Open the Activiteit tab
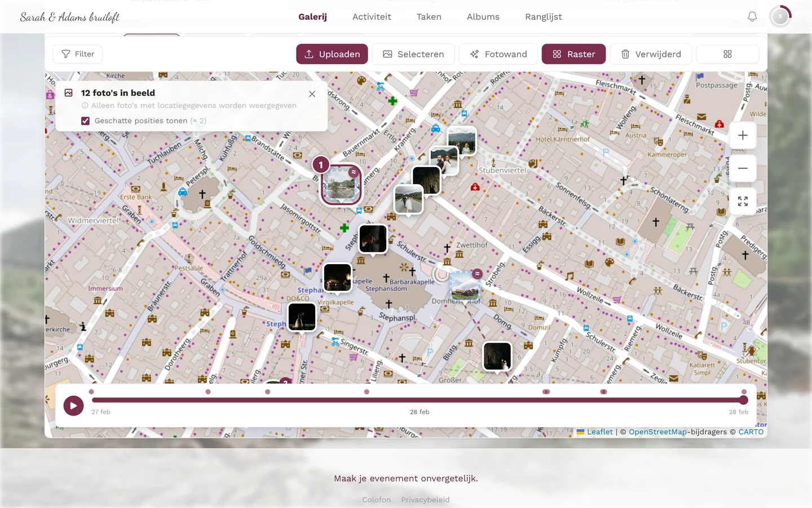Image resolution: width=812 pixels, height=508 pixels. click(372, 17)
